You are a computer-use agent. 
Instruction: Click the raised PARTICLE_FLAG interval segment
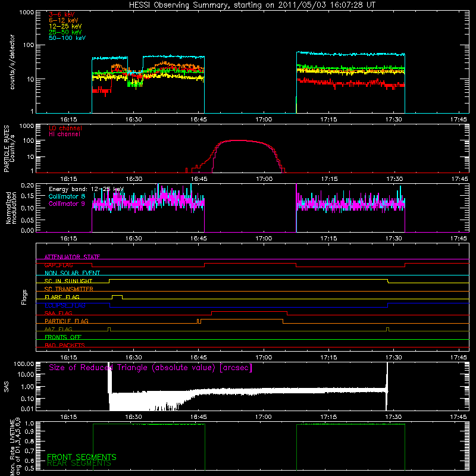tap(242, 320)
